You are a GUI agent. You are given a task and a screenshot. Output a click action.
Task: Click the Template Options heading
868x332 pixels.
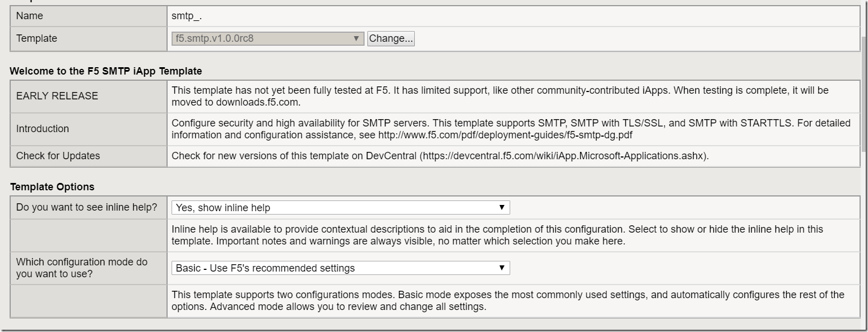(52, 186)
